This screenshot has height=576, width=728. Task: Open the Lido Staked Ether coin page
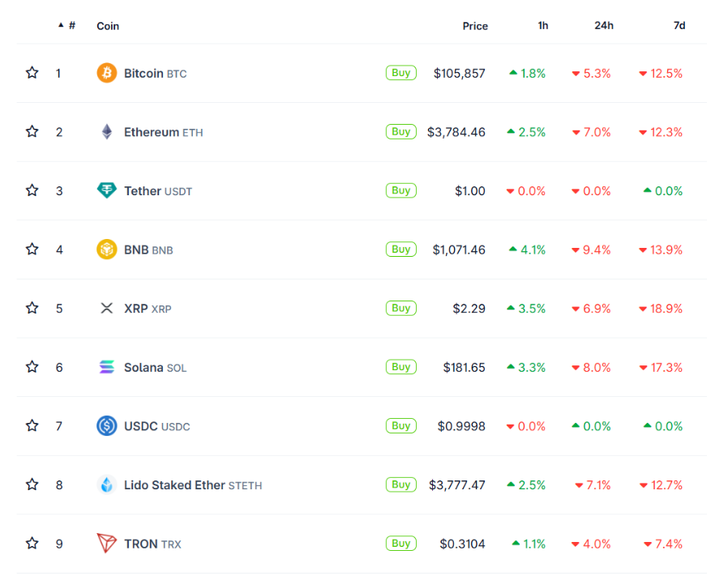pos(174,485)
